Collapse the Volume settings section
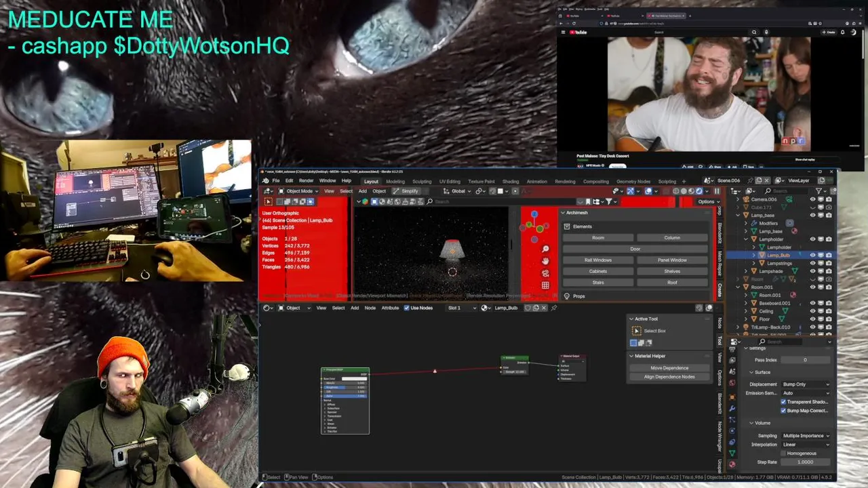Viewport: 868px width, 488px height. click(x=751, y=423)
